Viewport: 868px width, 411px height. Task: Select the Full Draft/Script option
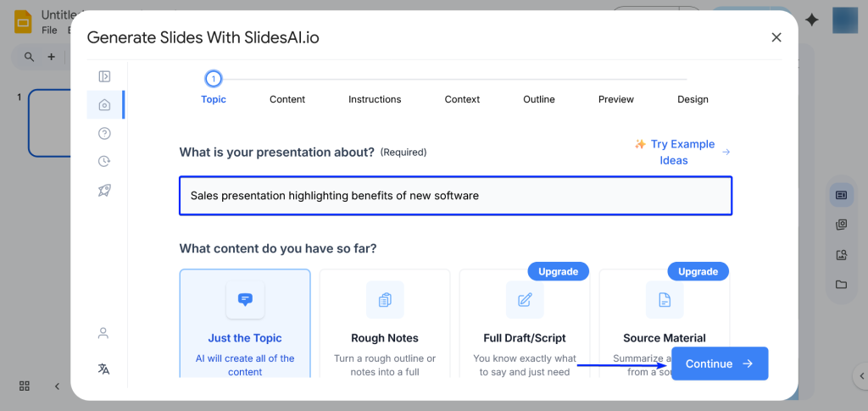coord(525,322)
